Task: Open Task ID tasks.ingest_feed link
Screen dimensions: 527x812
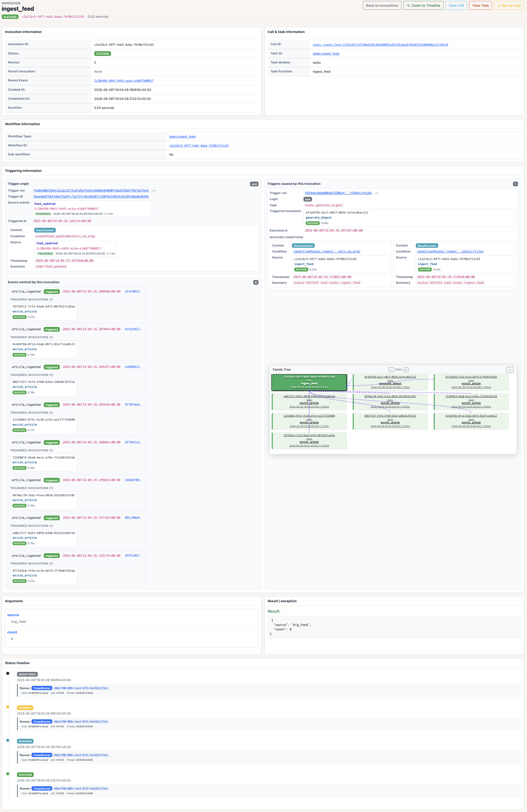Action: [x=326, y=53]
